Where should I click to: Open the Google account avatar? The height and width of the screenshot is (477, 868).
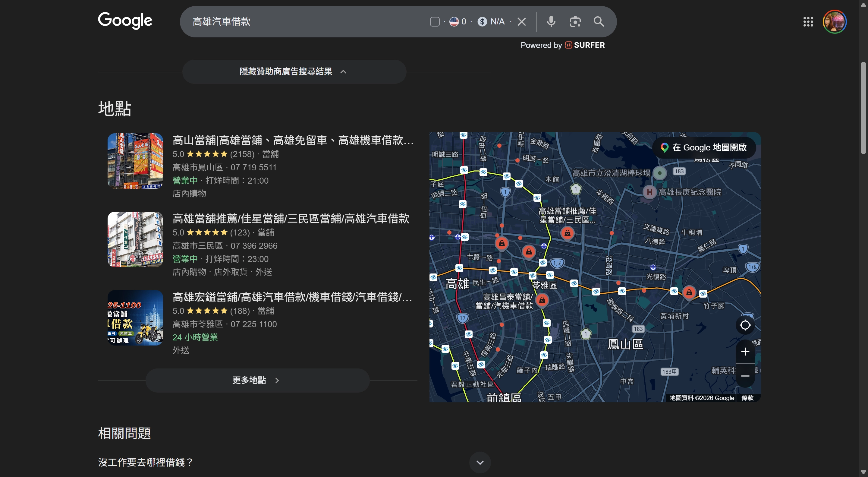pos(834,22)
